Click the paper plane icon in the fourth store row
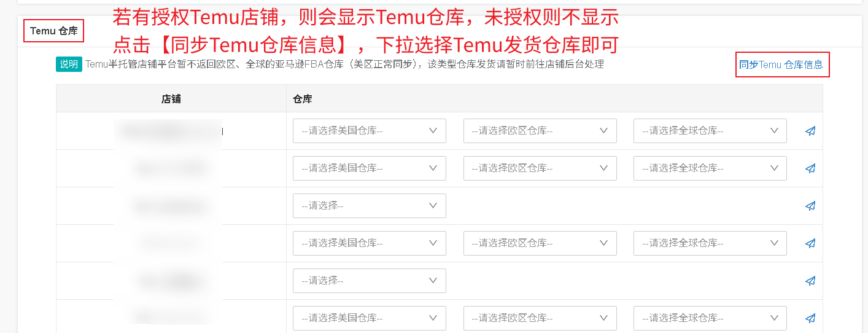 pyautogui.click(x=810, y=243)
